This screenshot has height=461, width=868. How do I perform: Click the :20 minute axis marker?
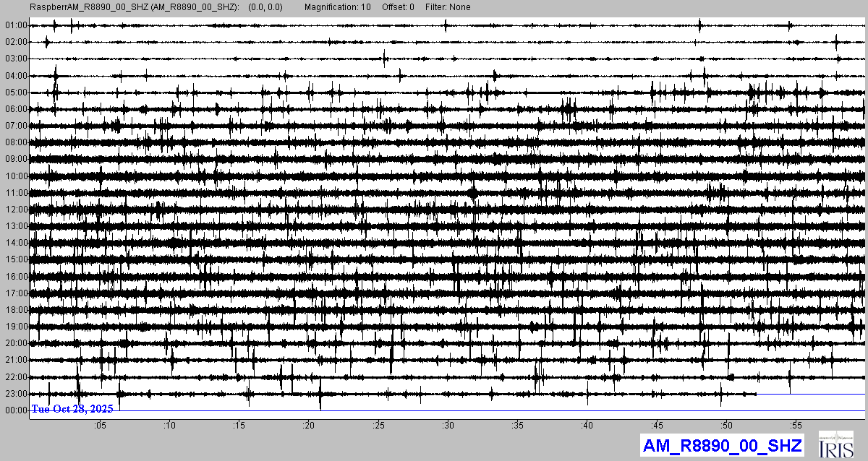click(309, 425)
